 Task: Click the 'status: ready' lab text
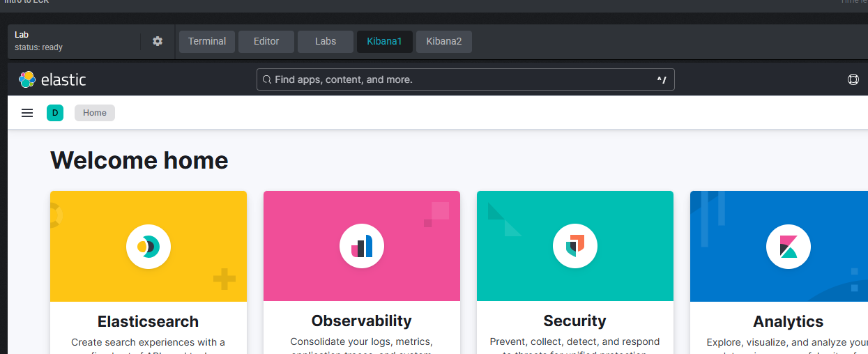point(39,47)
